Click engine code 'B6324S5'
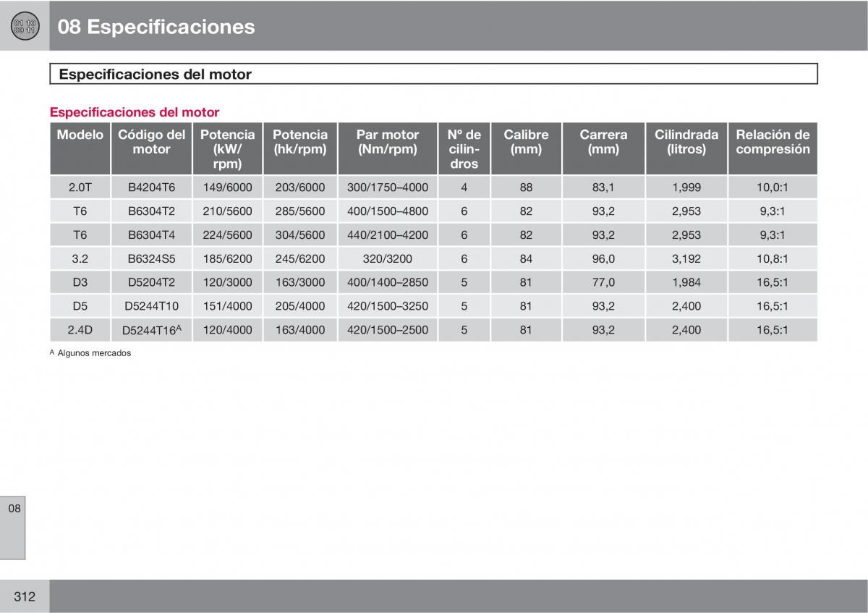The image size is (868, 613). coord(151,258)
